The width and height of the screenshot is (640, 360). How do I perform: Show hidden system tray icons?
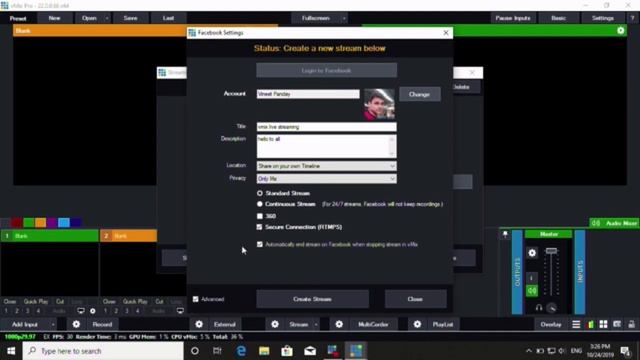[529, 351]
